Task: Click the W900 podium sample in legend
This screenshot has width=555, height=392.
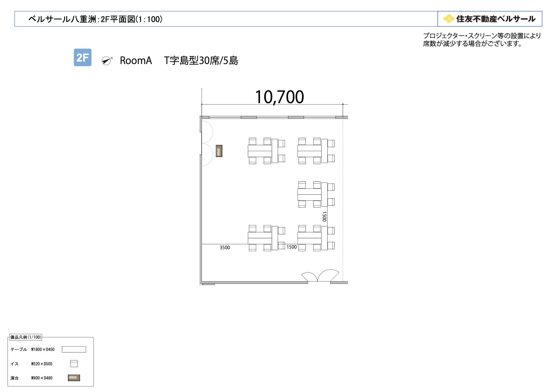Action: click(x=74, y=378)
